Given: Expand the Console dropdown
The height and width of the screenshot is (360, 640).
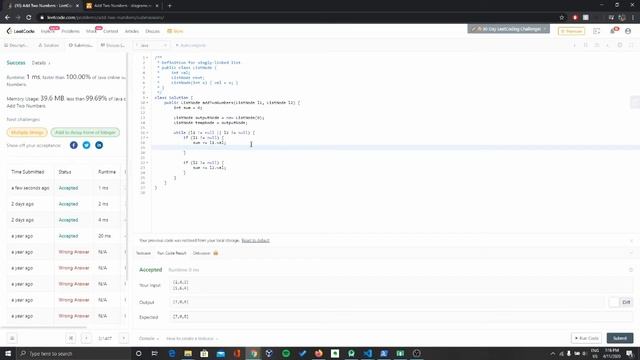Looking at the screenshot, I should [x=149, y=338].
